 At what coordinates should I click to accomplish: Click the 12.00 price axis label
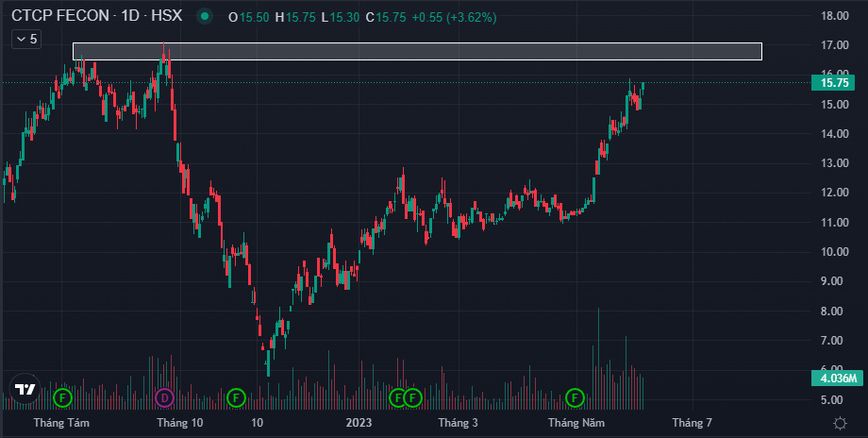tap(835, 193)
